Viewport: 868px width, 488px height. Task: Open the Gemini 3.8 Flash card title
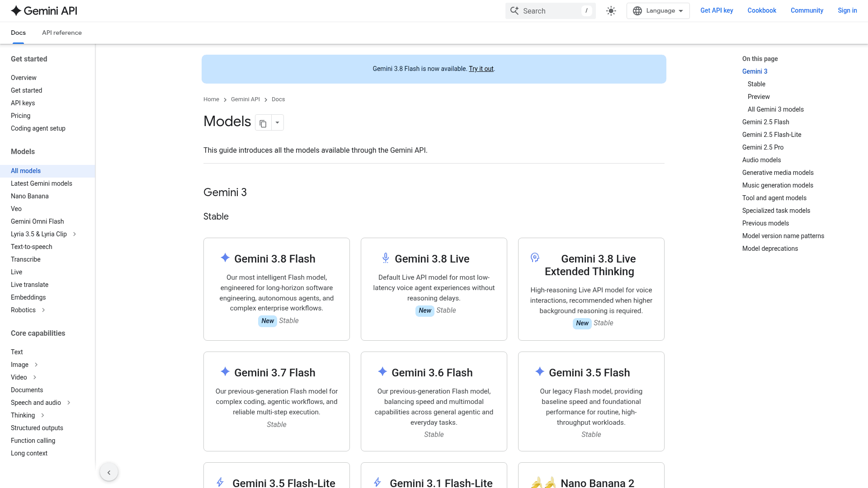275,259
